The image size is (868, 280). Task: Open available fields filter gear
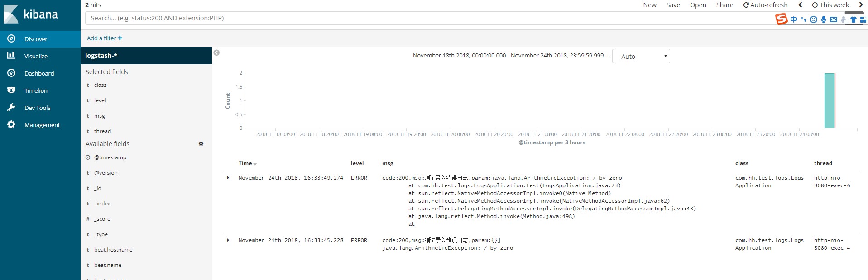click(201, 144)
